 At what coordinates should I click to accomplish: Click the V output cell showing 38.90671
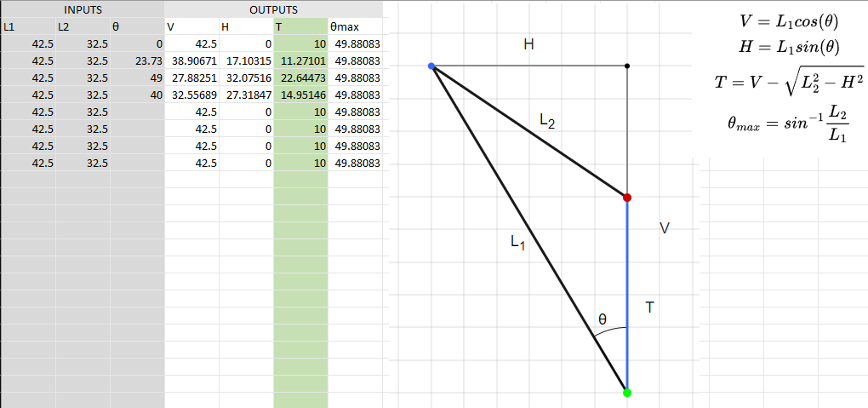[191, 61]
